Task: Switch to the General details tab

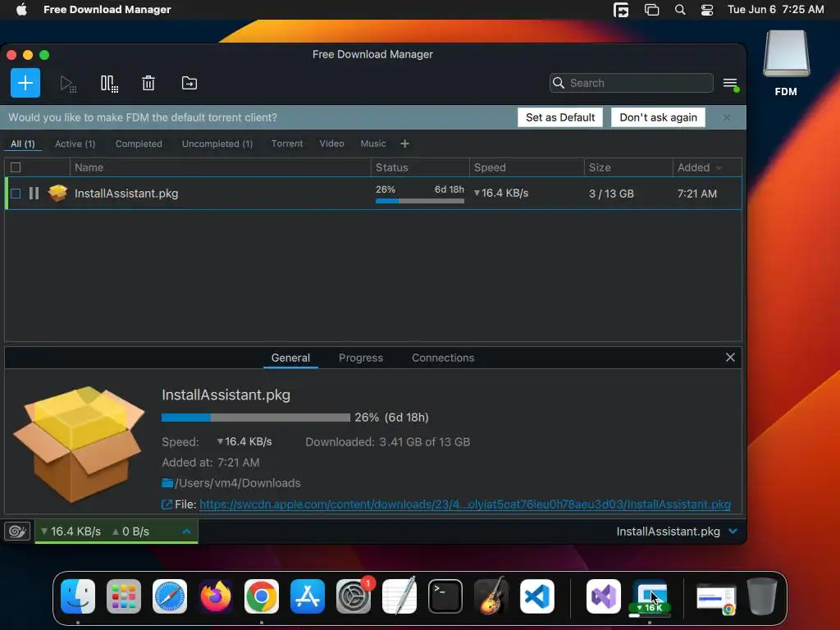Action: tap(290, 358)
